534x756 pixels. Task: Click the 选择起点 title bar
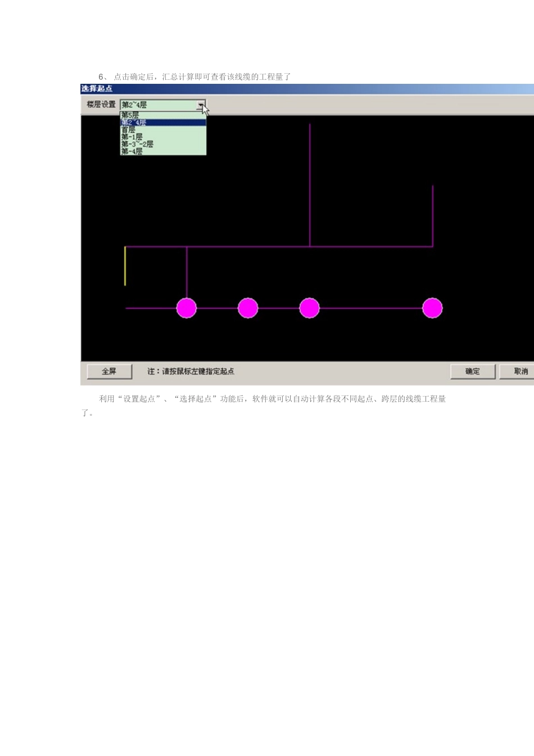[307, 89]
